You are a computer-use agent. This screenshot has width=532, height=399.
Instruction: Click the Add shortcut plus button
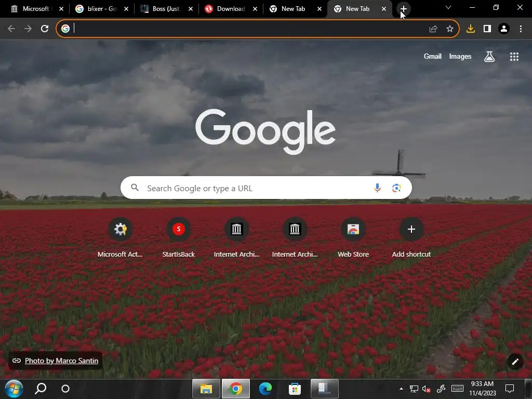click(411, 229)
